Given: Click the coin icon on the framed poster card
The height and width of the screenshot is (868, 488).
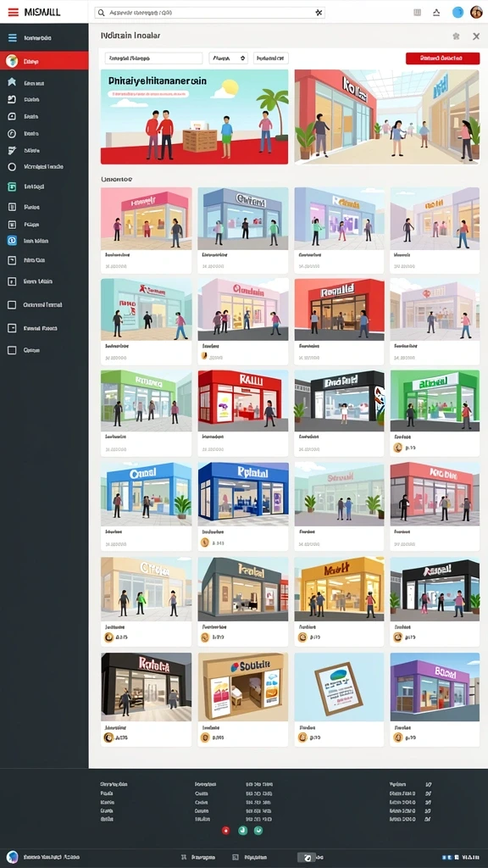Looking at the screenshot, I should [x=302, y=737].
